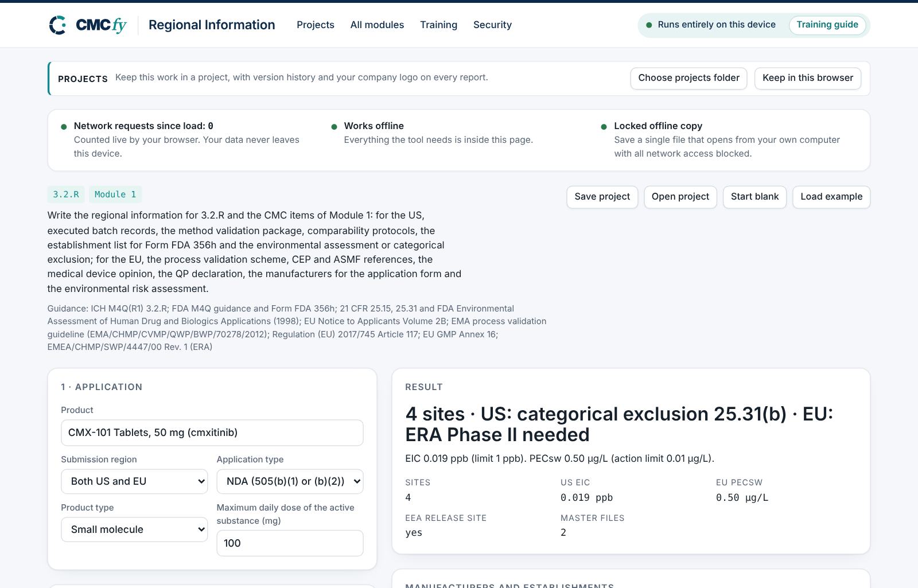The height and width of the screenshot is (588, 918).
Task: Click the CMCfy logo icon
Action: point(57,25)
